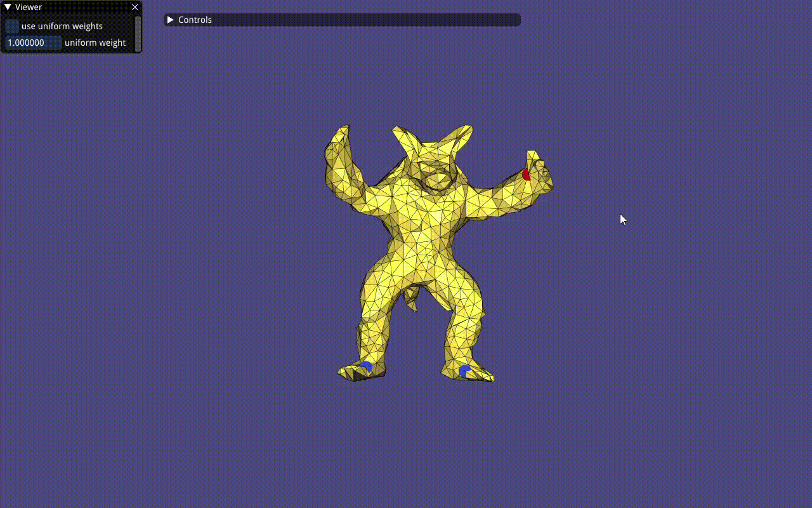Pick the blue handle on the left foot

[x=367, y=366]
